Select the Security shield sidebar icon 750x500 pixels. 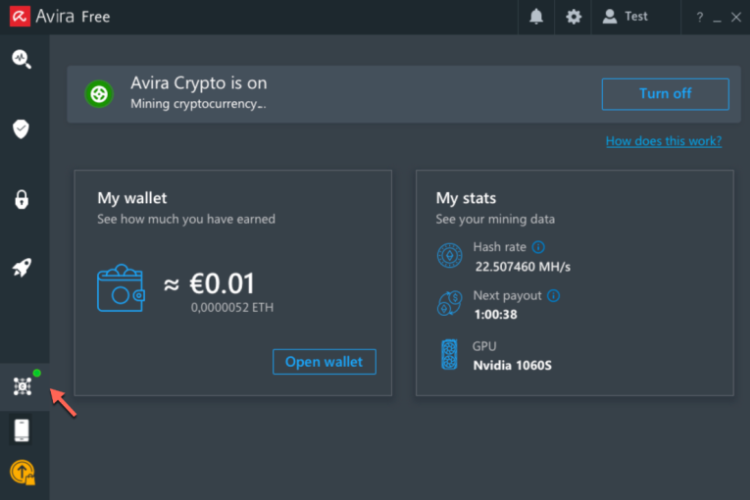pyautogui.click(x=22, y=129)
